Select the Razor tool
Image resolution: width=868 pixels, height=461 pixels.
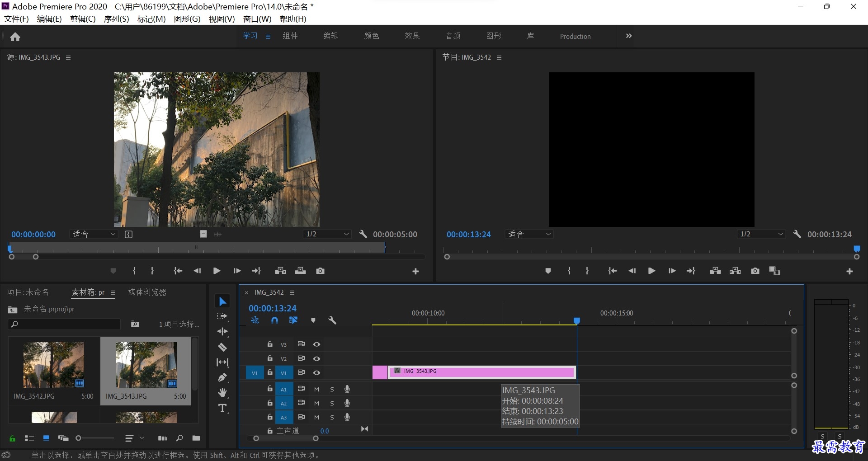coord(222,347)
